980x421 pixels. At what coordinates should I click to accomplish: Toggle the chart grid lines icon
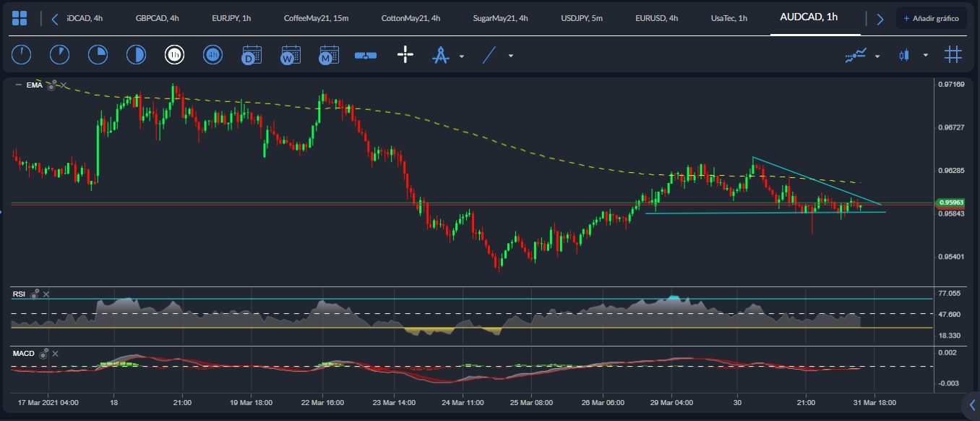953,54
